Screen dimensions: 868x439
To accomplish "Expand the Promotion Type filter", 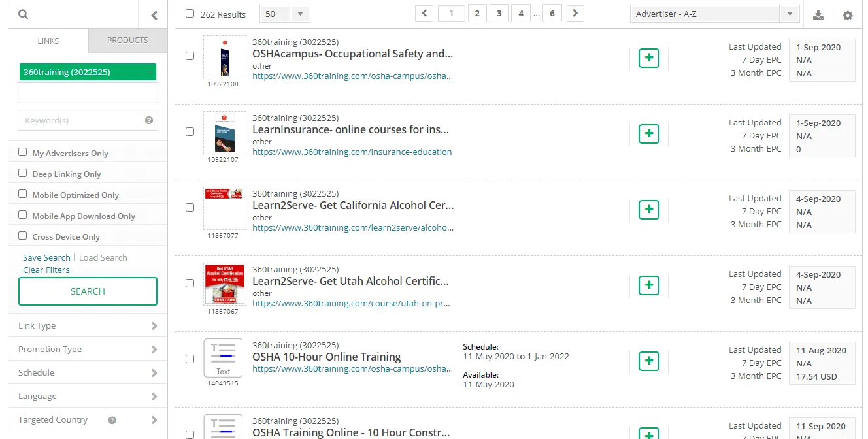I will [x=88, y=349].
